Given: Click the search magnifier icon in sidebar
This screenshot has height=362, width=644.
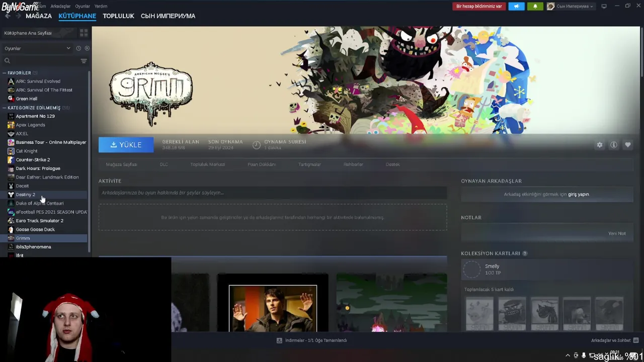Looking at the screenshot, I should [7, 61].
